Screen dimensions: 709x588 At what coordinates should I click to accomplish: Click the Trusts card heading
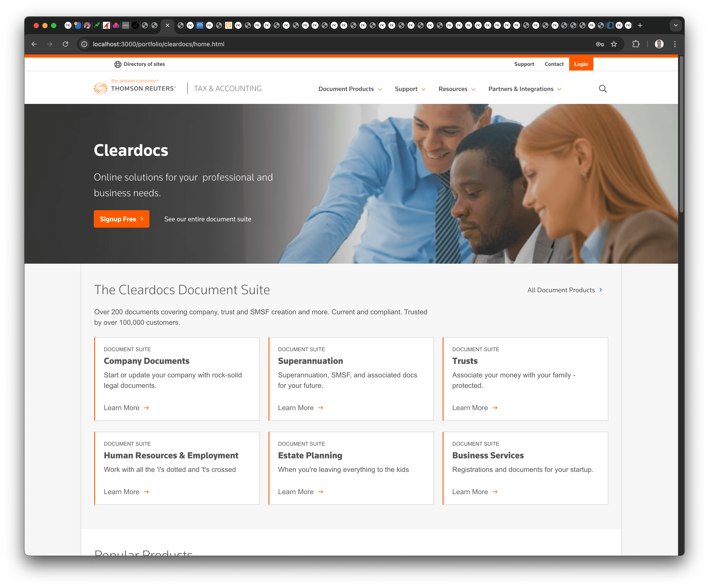point(465,361)
